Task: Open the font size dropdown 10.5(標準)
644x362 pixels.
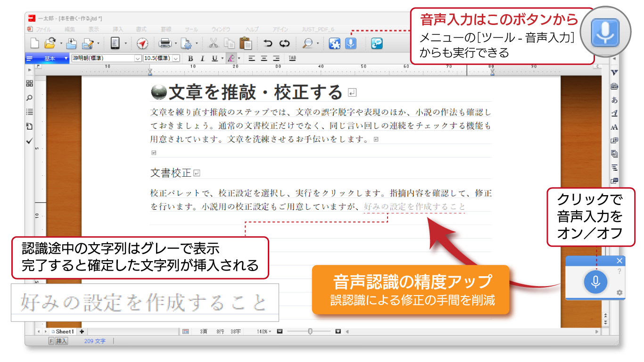Action: (x=176, y=58)
